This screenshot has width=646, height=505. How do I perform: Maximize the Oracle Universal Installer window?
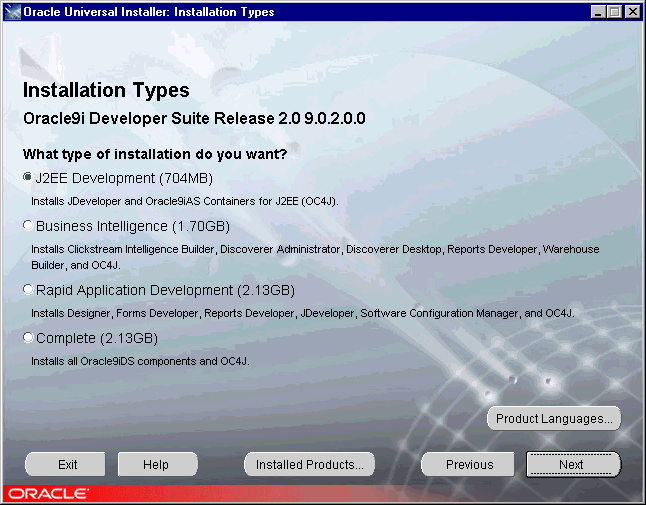point(615,12)
